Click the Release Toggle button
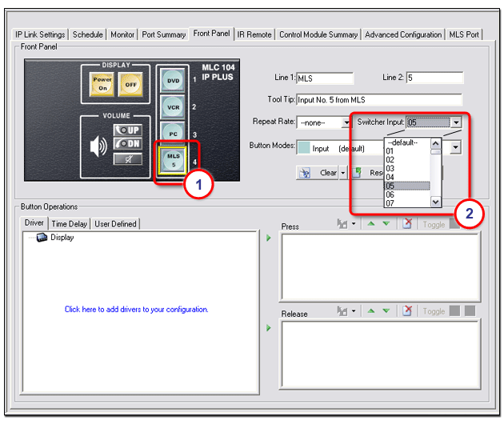Viewport: 504px width, 421px height. [434, 311]
